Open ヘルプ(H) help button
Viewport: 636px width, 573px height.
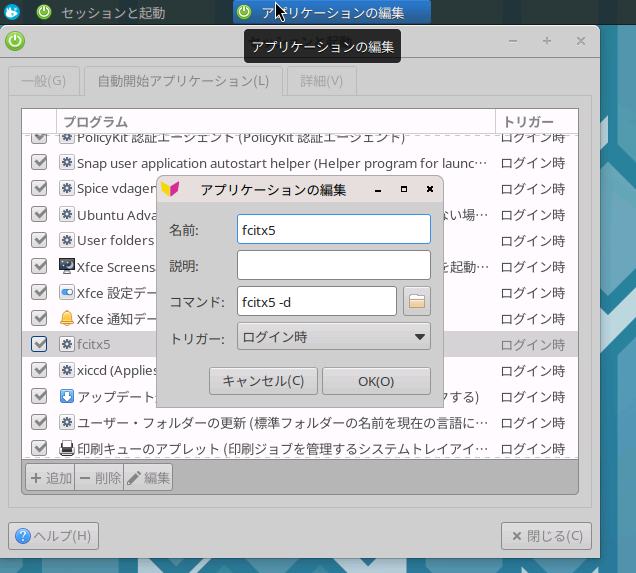click(53, 536)
